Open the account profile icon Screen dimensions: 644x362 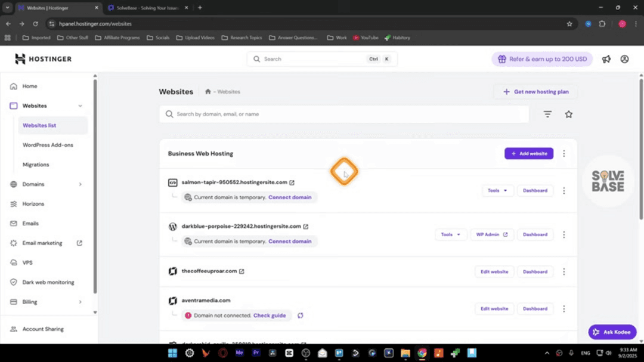[624, 58]
